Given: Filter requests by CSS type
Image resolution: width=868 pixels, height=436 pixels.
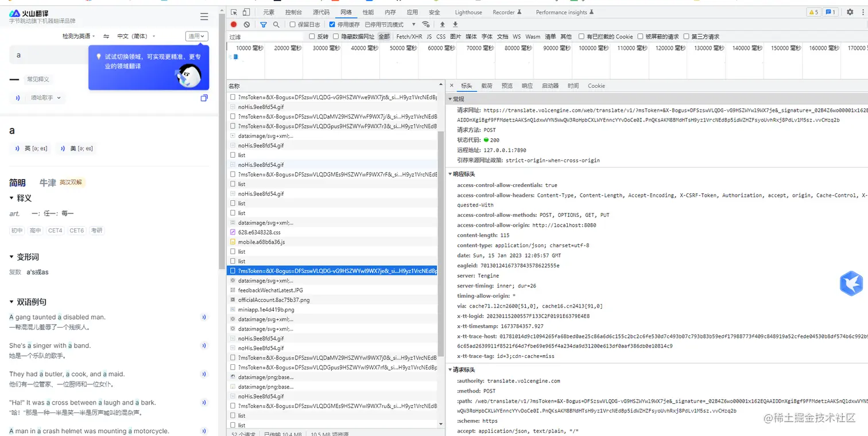Looking at the screenshot, I should [x=441, y=37].
